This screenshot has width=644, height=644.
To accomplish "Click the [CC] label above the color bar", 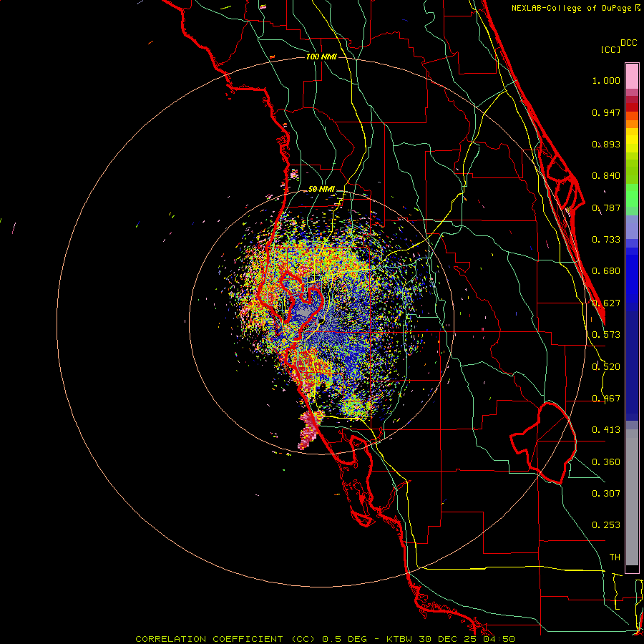I will (x=610, y=49).
